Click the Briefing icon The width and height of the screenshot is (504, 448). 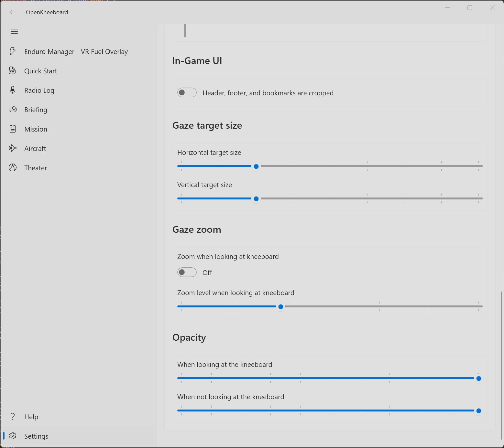[x=13, y=110]
